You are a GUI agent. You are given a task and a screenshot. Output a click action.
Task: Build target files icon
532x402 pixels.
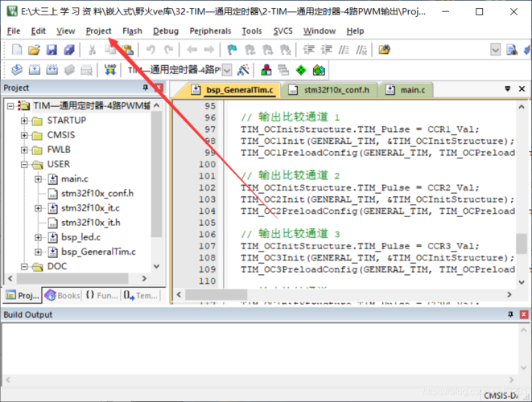tap(35, 70)
